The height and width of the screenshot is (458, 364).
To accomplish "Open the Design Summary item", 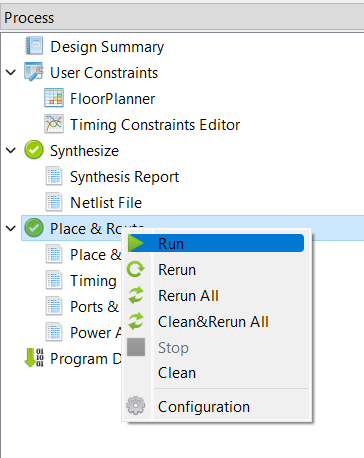I will click(x=107, y=47).
